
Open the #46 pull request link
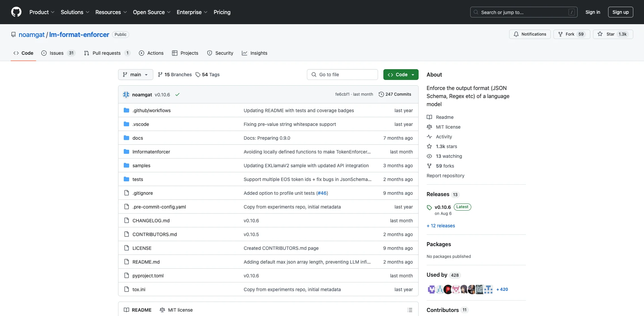(x=322, y=193)
